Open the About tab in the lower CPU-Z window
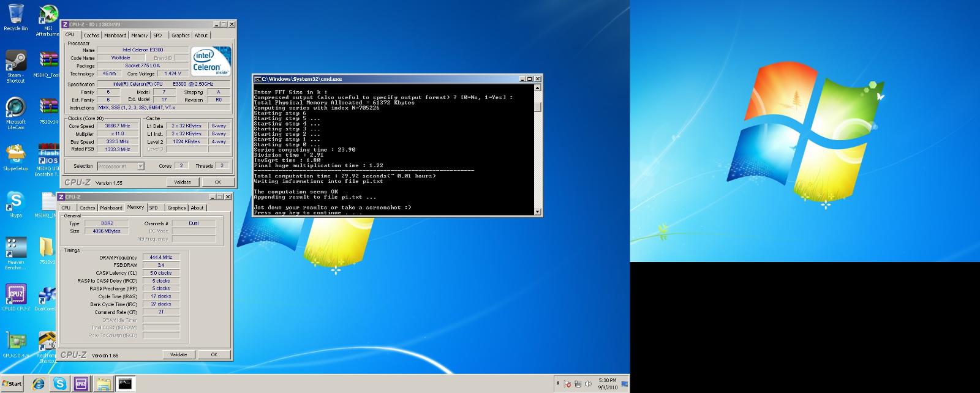 [x=197, y=208]
